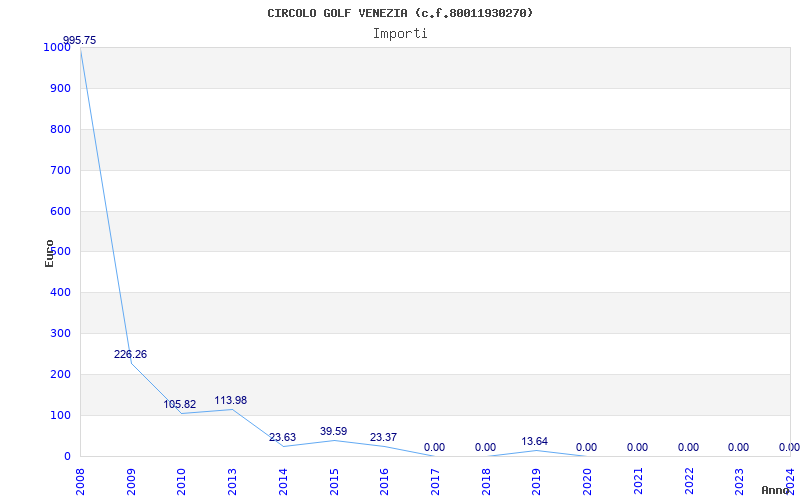Select the 600 y-axis tick label
The height and width of the screenshot is (500, 800).
coord(60,211)
